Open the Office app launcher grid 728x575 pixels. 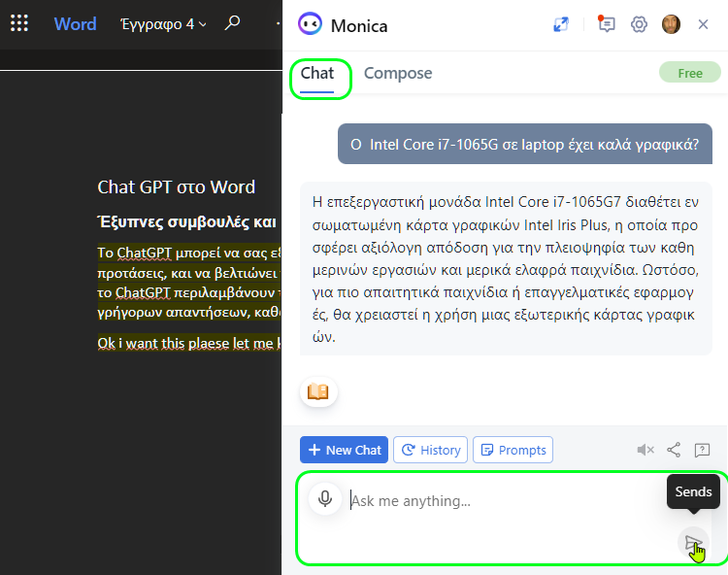tap(19, 23)
